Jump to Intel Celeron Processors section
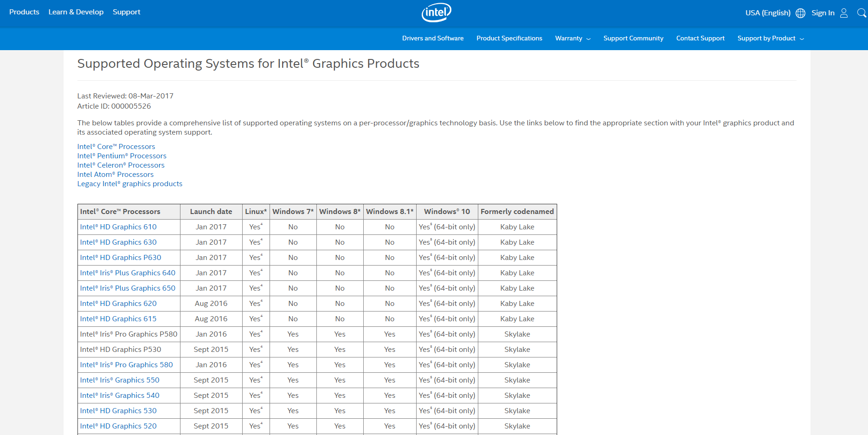Screen dimensions: 868x435 pyautogui.click(x=121, y=165)
